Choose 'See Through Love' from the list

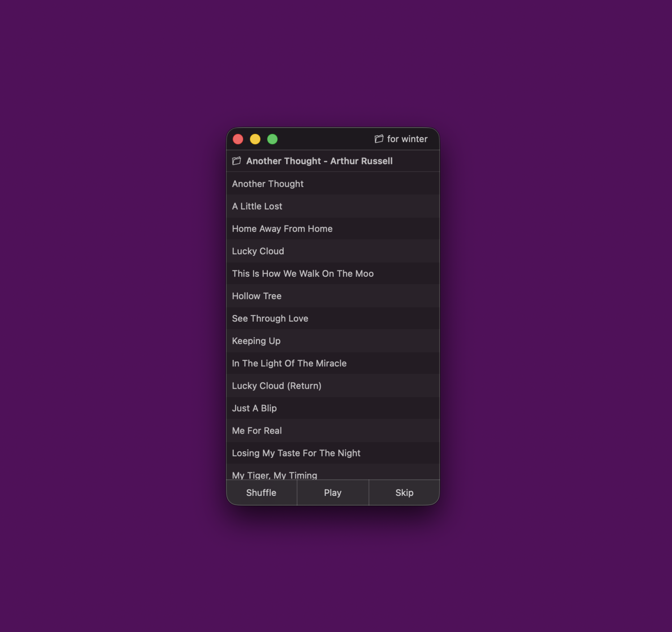pyautogui.click(x=270, y=318)
